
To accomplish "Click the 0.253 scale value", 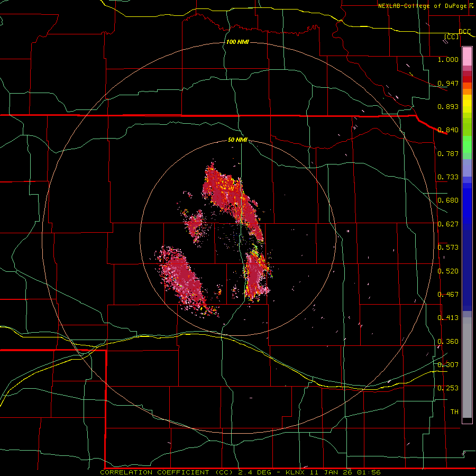I will 448,388.
